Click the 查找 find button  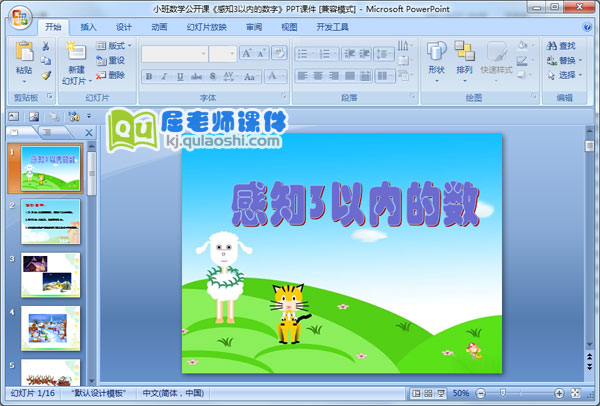(561, 46)
